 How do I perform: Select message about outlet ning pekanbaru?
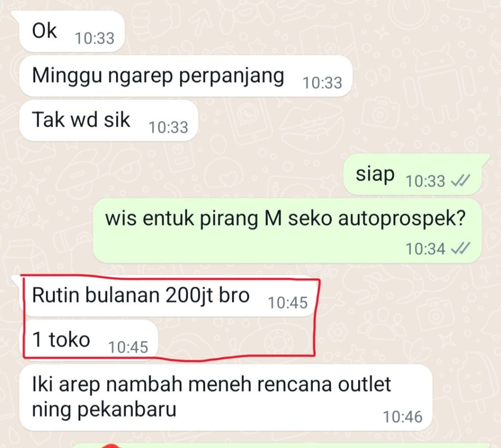[226, 397]
